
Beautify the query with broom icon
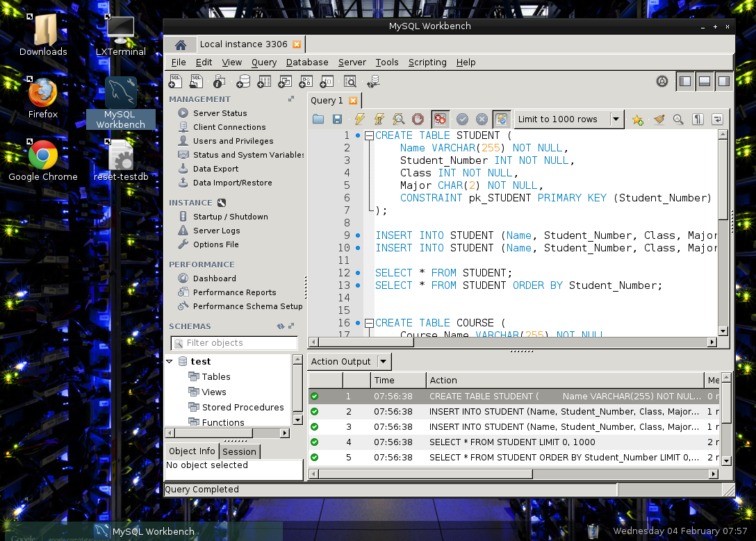pyautogui.click(x=659, y=119)
